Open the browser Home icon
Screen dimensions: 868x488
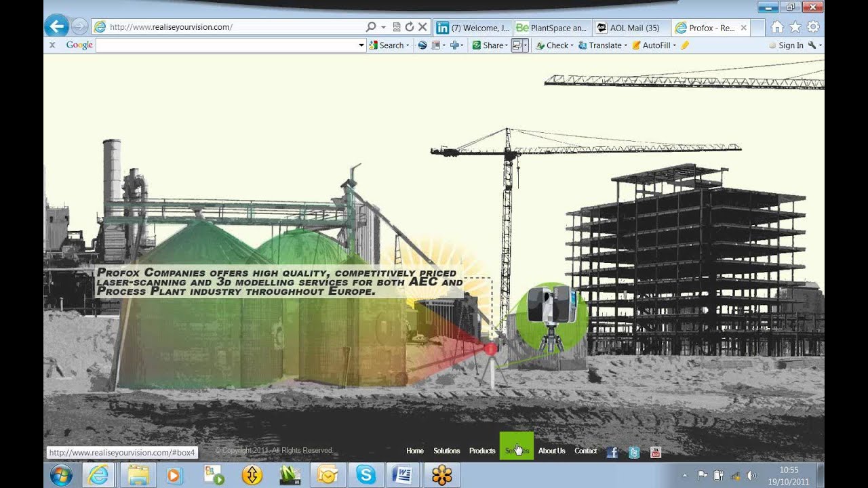[x=777, y=27]
